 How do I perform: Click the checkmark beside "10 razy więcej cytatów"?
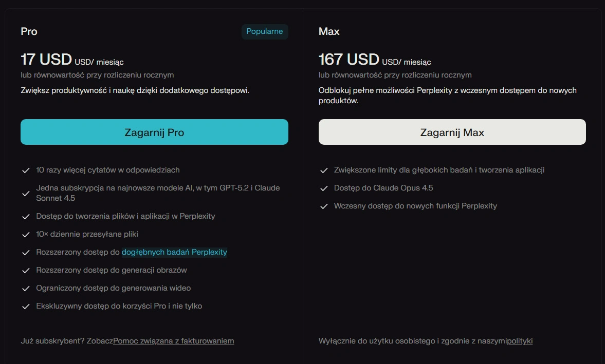coord(26,170)
